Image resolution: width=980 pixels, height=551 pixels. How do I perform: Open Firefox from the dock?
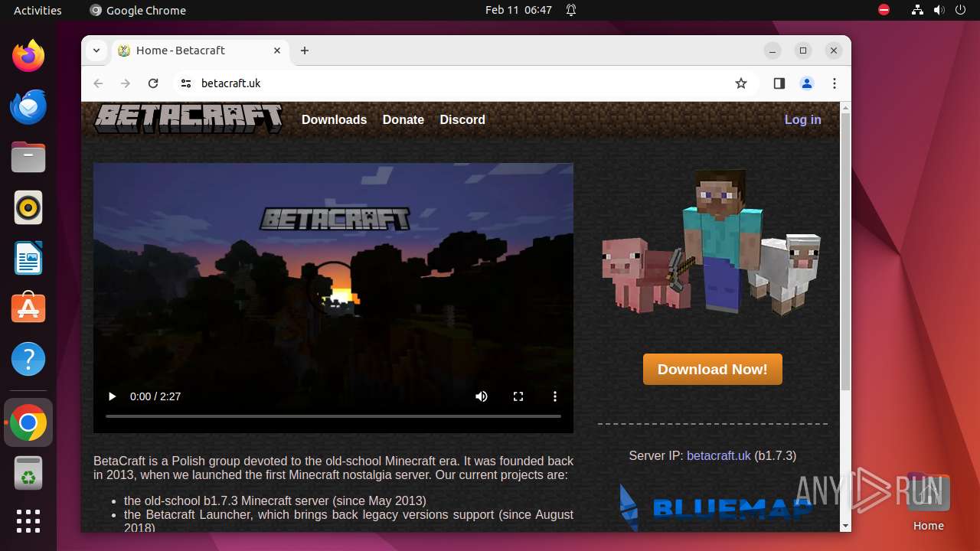click(x=28, y=56)
